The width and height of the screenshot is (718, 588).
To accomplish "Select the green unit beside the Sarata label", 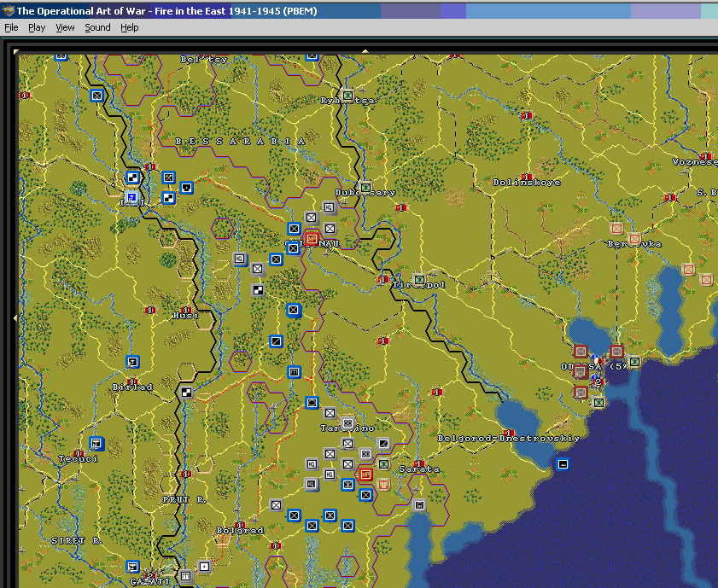I will (x=383, y=464).
